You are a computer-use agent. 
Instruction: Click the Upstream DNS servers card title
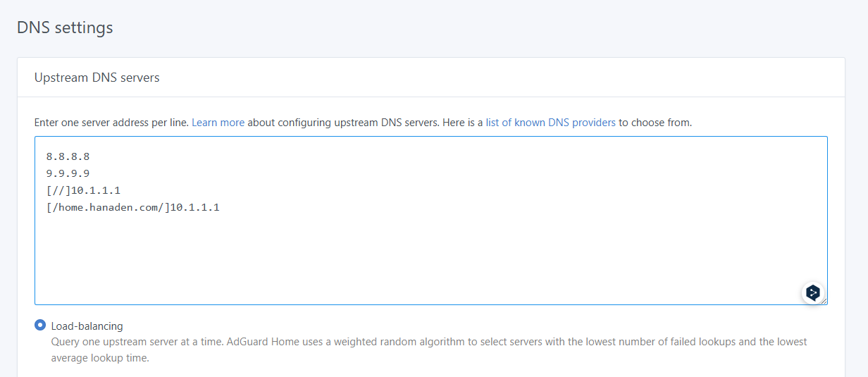[97, 78]
